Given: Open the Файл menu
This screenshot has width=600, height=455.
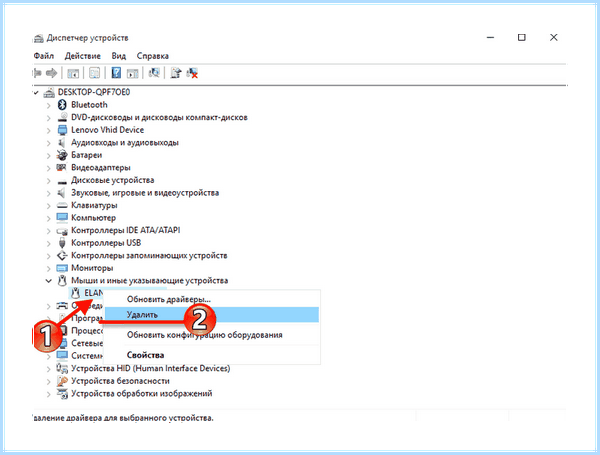Looking at the screenshot, I should coord(44,56).
